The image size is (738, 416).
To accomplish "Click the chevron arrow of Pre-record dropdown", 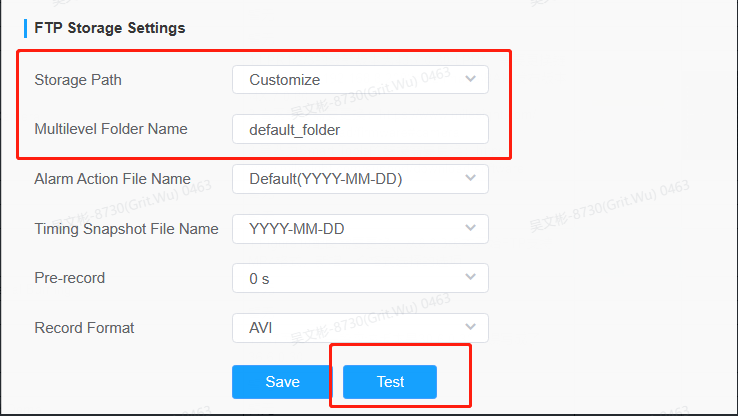I will [x=470, y=277].
